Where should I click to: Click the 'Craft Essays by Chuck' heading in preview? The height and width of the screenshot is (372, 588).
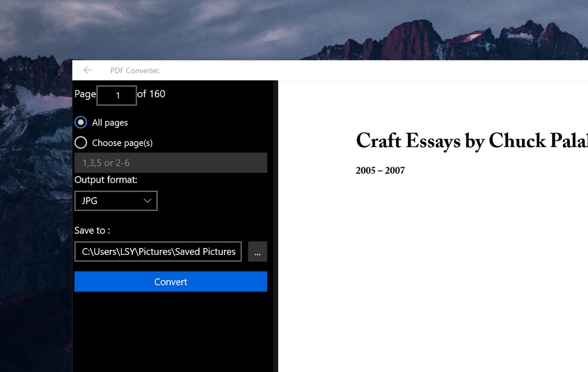[472, 141]
